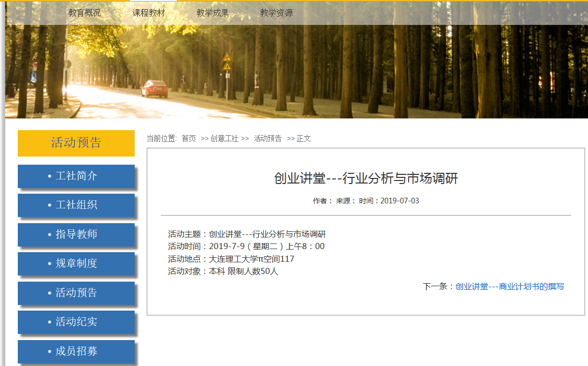
Task: Click the article title 创业讲堂---行业分析与市场调研
Action: pos(366,178)
